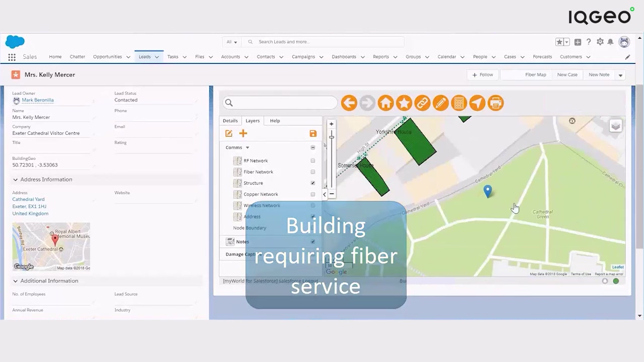Select the orange pencil edit tool
This screenshot has width=644, height=362.
coord(440,103)
